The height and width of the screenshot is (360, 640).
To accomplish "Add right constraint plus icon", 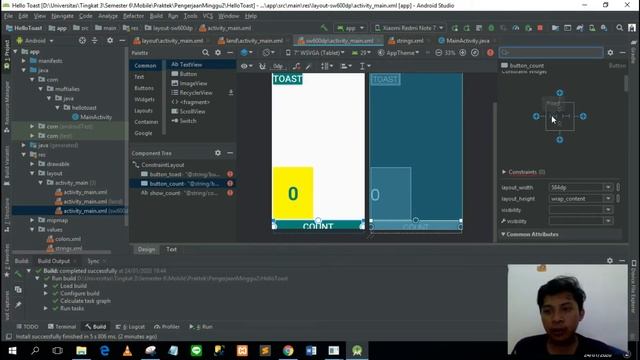I will point(583,116).
